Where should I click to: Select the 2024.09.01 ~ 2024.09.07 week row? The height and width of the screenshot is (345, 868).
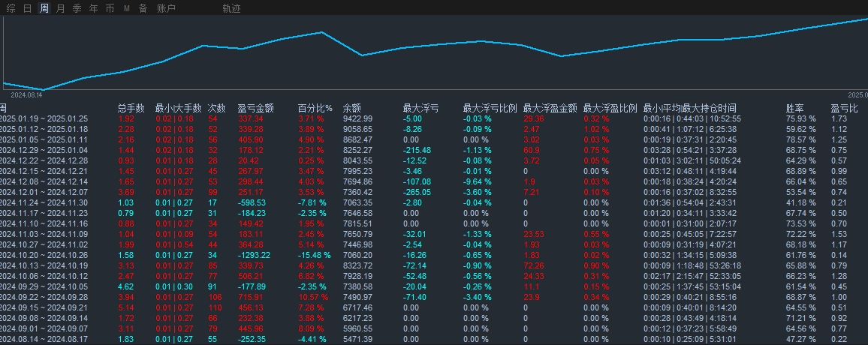pyautogui.click(x=434, y=328)
